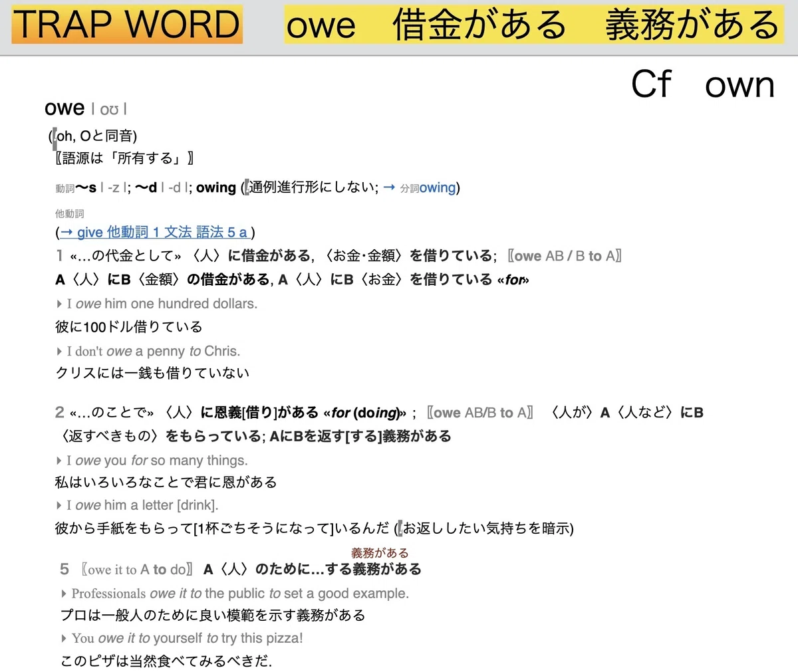Click the '通例進行形にしない' usage note
Image resolution: width=798 pixels, height=672 pixels.
(313, 187)
